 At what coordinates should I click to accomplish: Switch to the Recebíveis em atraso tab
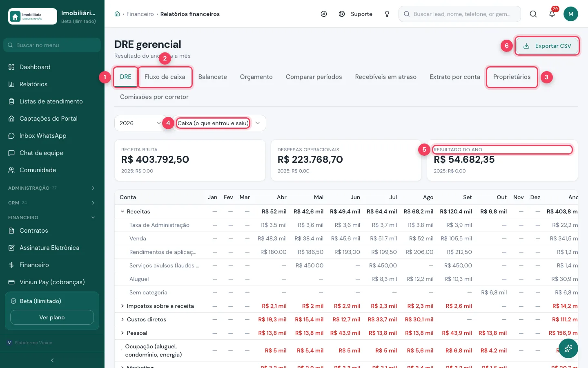pos(386,77)
